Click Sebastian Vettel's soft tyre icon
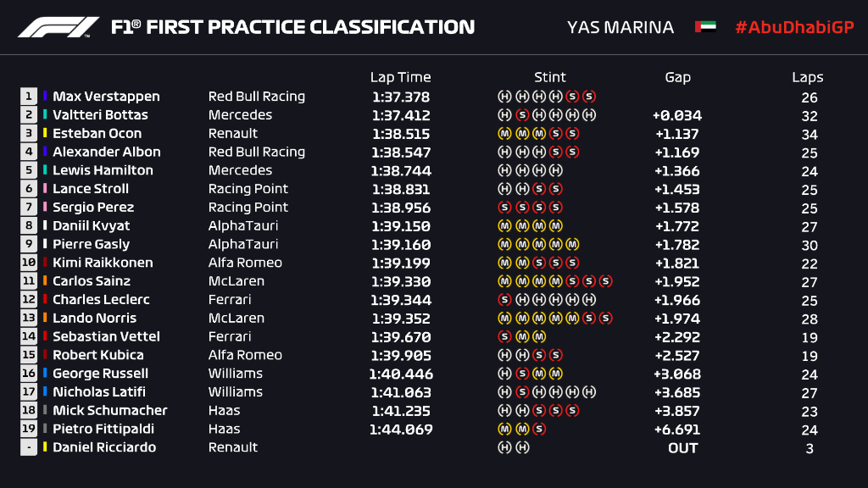This screenshot has height=488, width=868. point(504,337)
